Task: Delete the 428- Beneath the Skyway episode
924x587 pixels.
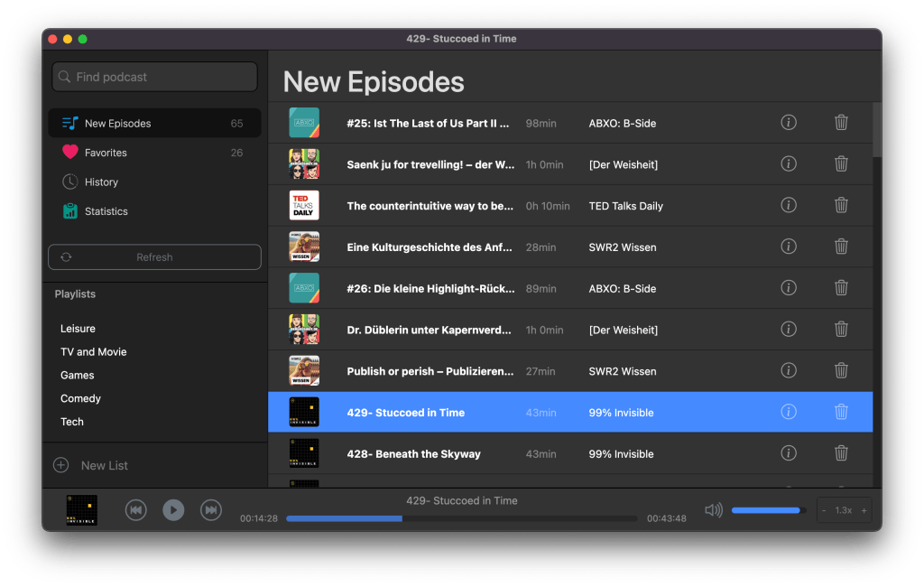Action: [841, 453]
